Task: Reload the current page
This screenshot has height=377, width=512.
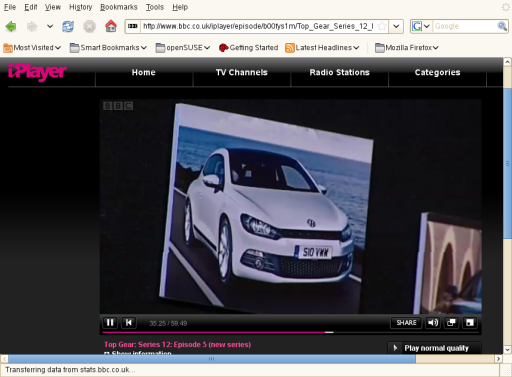Action: 68,26
